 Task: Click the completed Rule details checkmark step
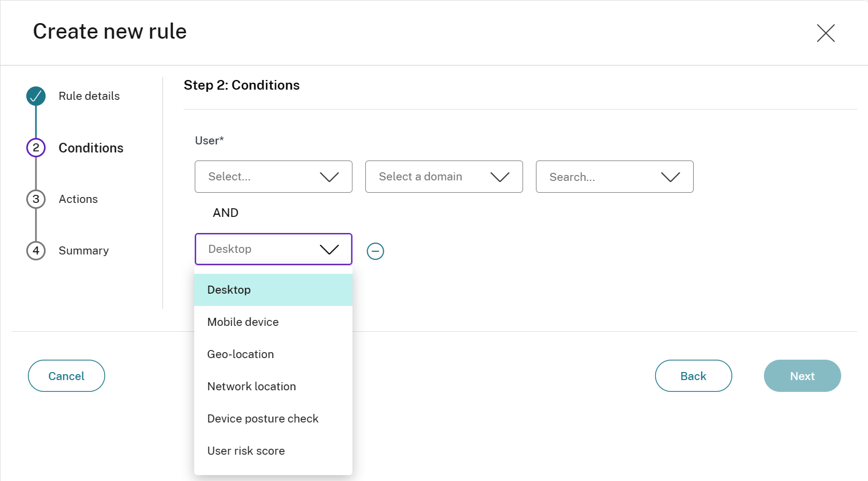(x=36, y=96)
